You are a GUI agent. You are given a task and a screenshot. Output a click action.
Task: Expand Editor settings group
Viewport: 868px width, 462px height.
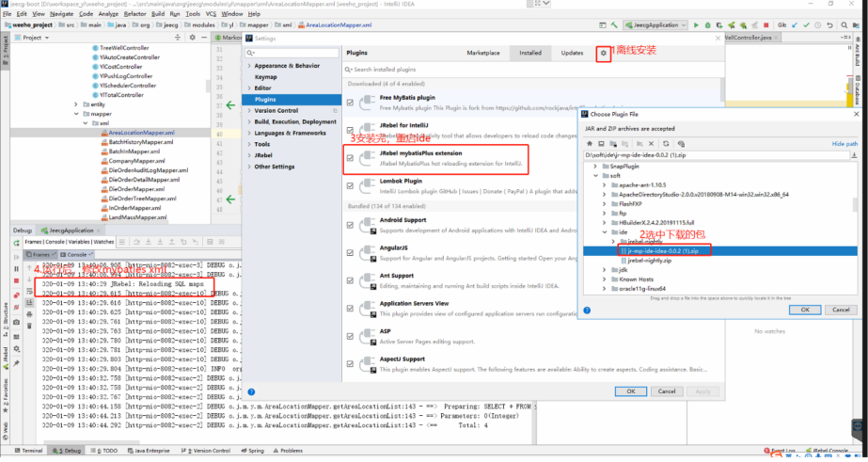tap(249, 88)
